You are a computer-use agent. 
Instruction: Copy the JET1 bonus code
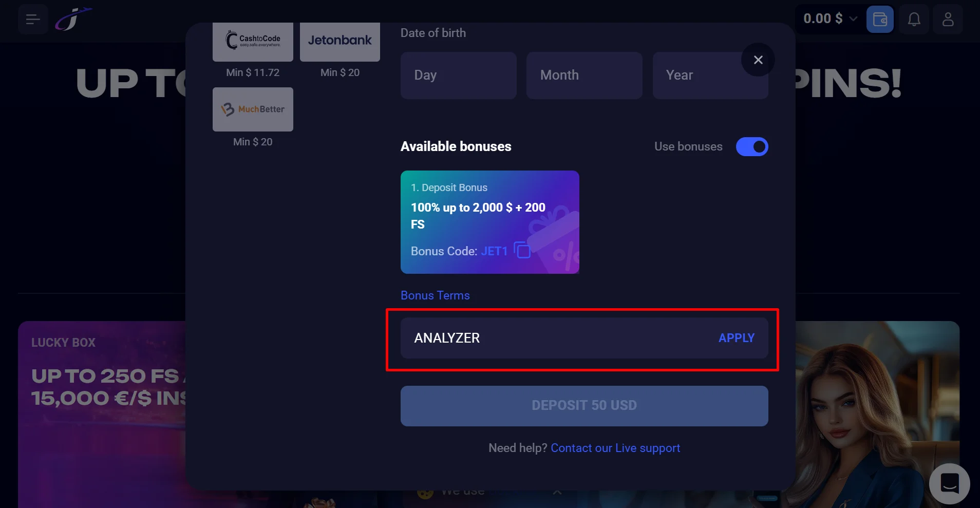(522, 250)
